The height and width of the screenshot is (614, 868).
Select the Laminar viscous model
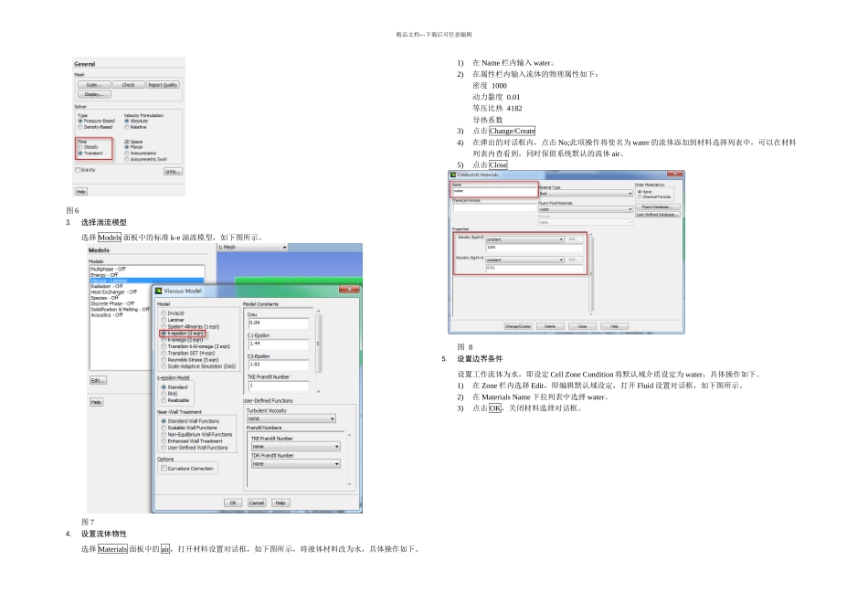[164, 320]
